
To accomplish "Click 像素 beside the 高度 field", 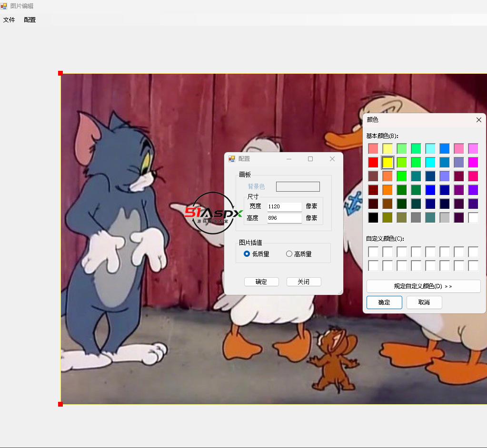I will (x=311, y=218).
